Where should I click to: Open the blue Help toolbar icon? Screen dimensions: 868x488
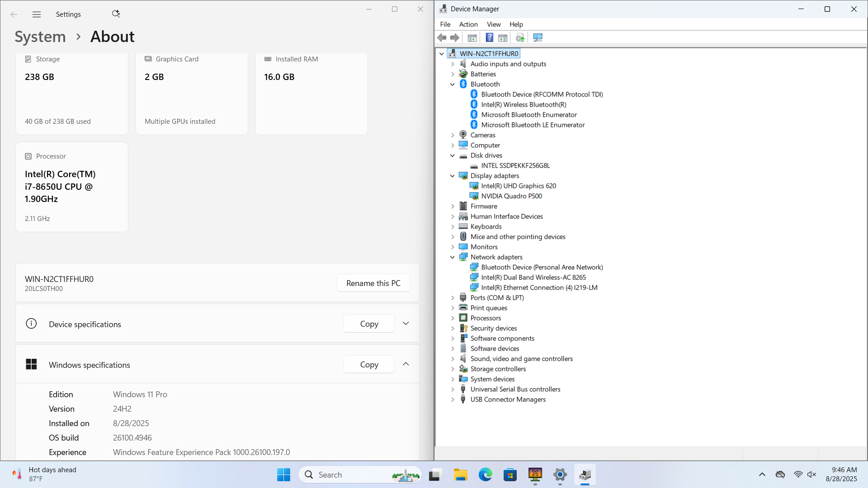489,38
